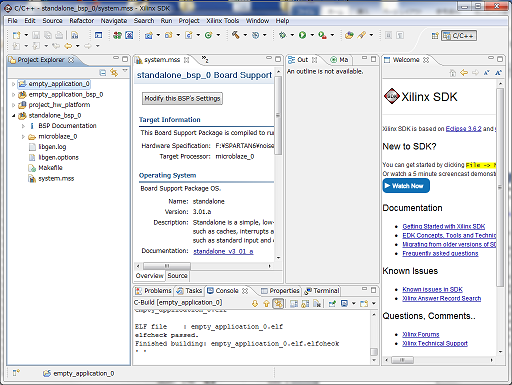Click the blue window icon in top toolbar
The height and width of the screenshot is (385, 512).
(x=98, y=35)
